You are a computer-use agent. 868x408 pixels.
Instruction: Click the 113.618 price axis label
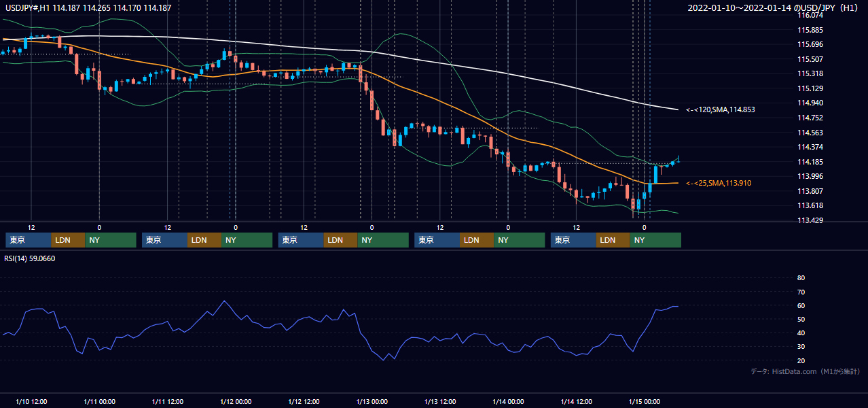(810, 205)
